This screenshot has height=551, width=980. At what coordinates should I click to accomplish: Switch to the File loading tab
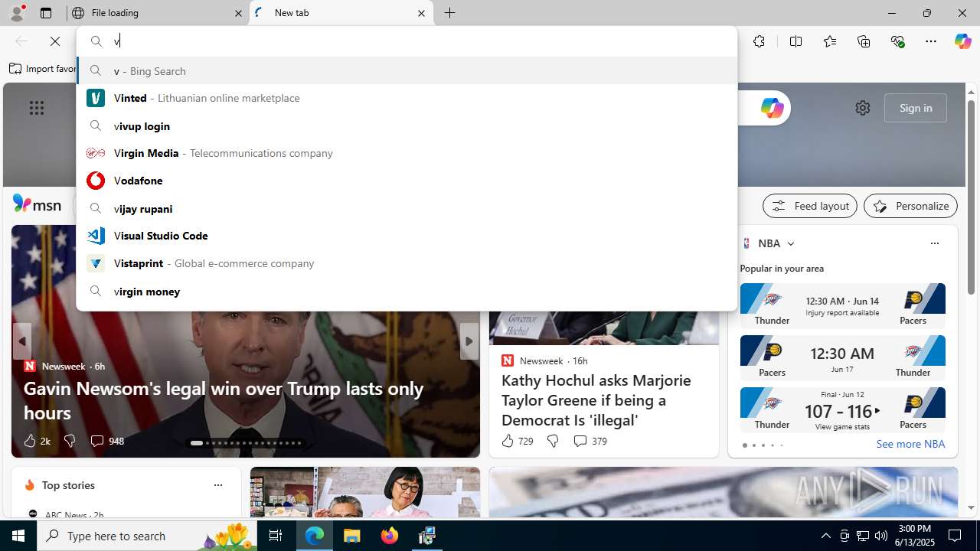pos(158,13)
